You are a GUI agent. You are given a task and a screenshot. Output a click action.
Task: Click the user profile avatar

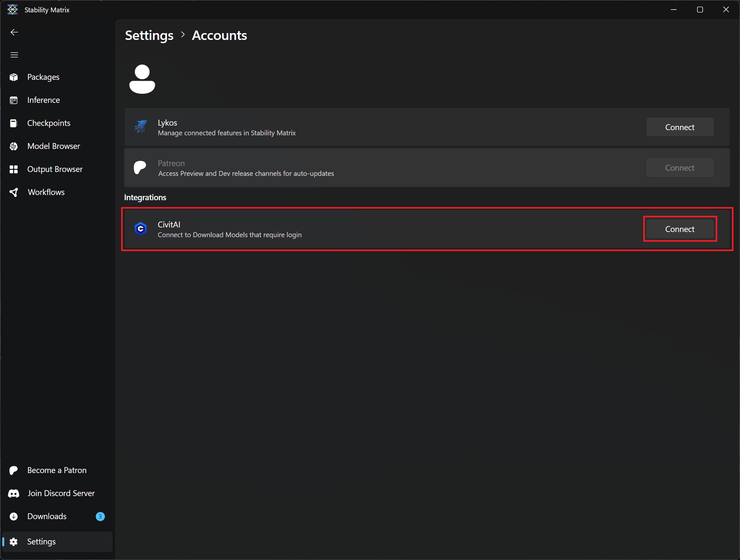[x=142, y=79]
